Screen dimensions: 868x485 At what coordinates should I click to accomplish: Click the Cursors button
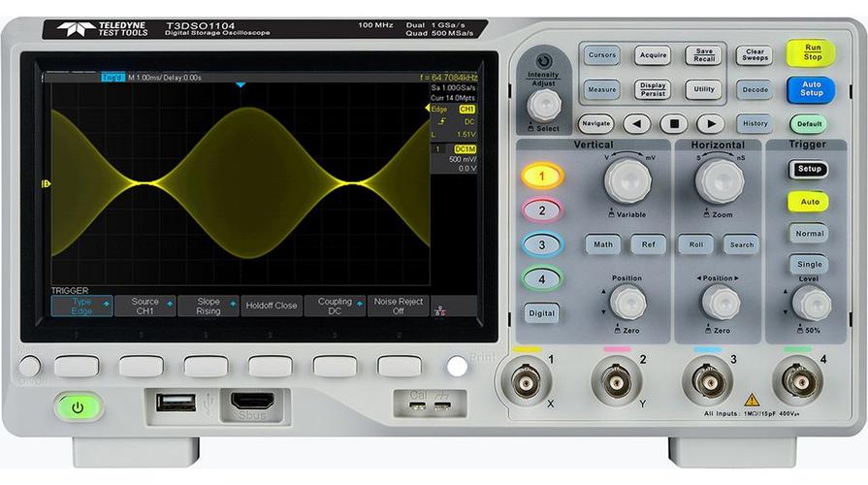[x=601, y=55]
